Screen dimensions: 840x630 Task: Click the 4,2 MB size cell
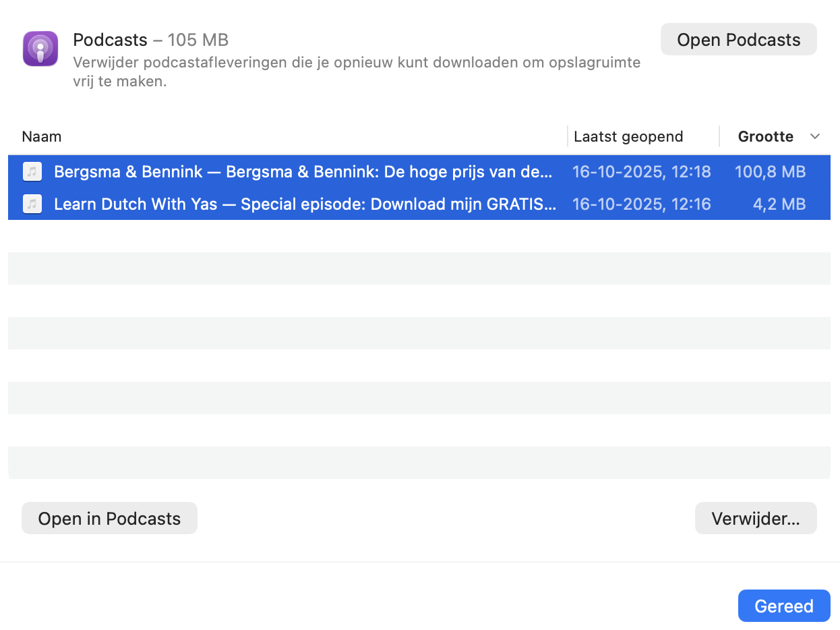click(779, 204)
